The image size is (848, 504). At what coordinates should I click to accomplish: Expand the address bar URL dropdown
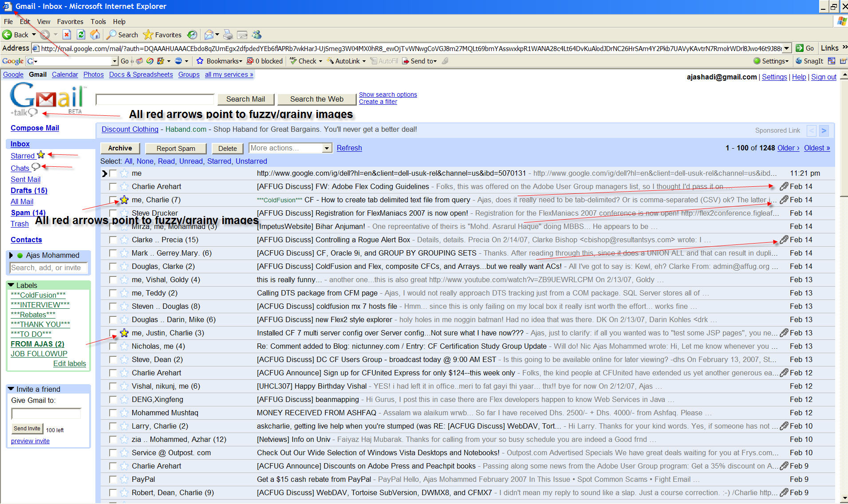click(x=787, y=48)
